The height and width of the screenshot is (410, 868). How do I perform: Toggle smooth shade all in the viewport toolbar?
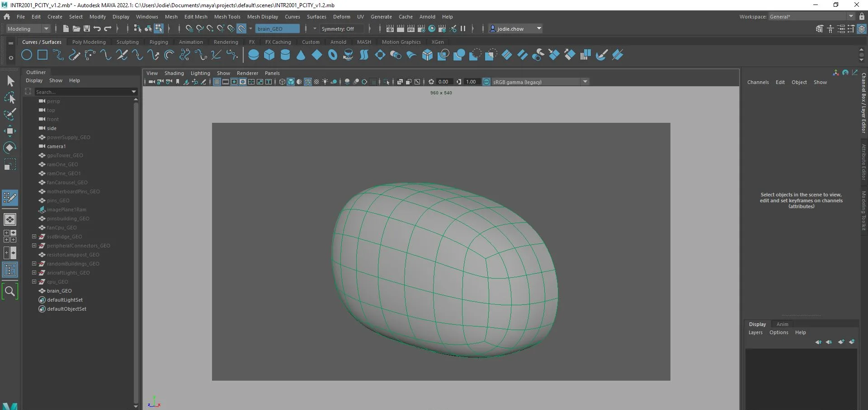(x=291, y=82)
